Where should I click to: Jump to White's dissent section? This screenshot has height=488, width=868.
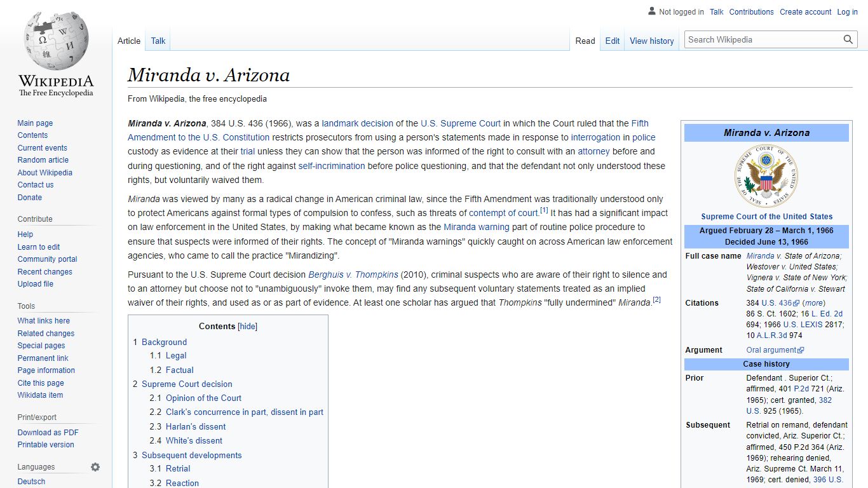click(194, 440)
